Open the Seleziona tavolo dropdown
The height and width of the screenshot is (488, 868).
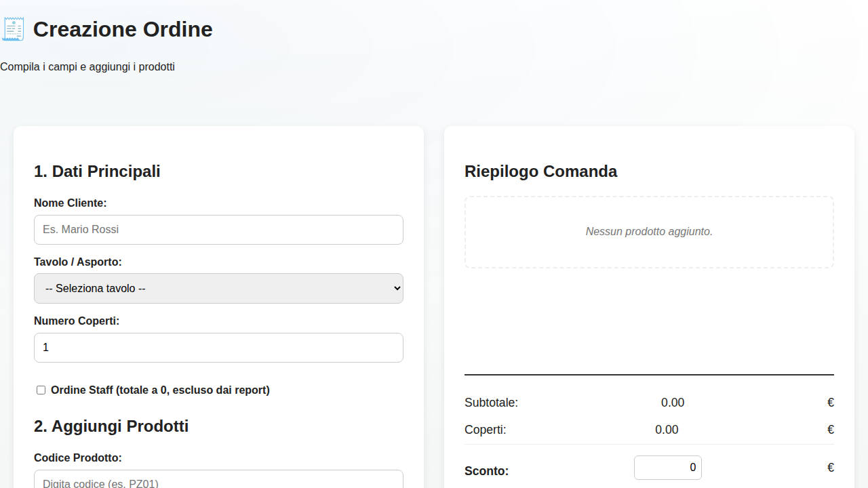point(218,288)
